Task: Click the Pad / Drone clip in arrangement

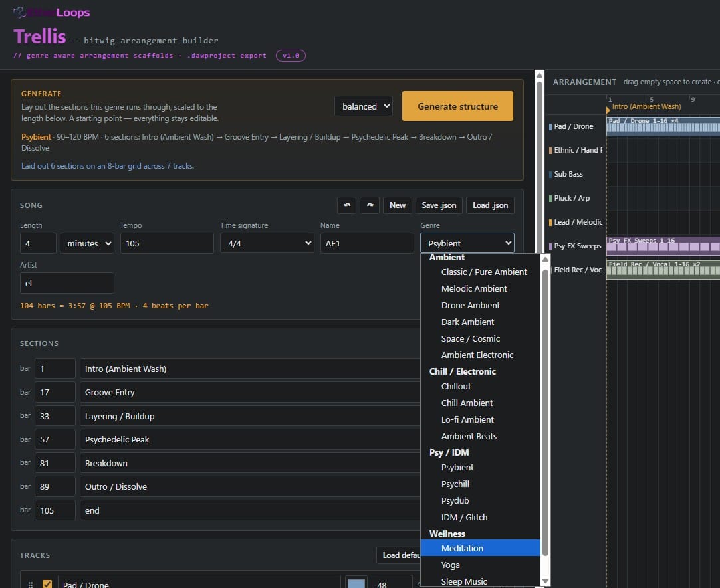Action: pos(663,126)
